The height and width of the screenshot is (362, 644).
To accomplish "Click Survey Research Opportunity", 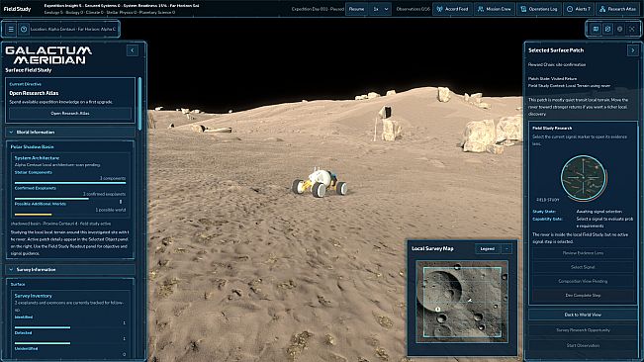I will coord(583,330).
